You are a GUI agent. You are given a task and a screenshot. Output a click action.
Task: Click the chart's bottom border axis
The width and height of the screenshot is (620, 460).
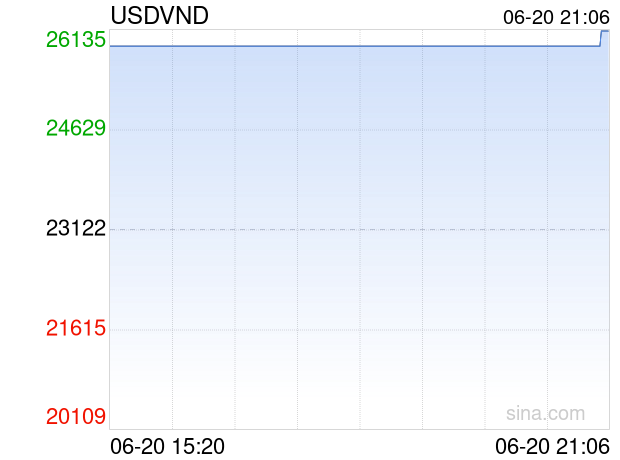359,430
